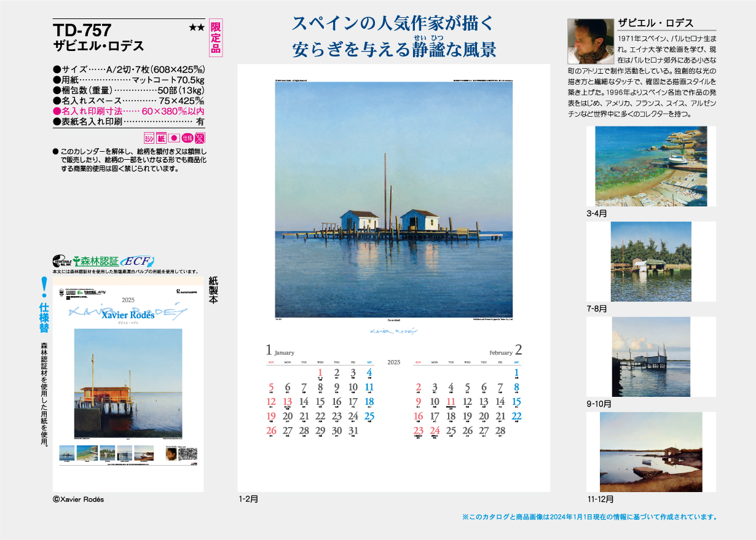Click the サイズ specification line
The width and height of the screenshot is (756, 540).
point(129,69)
